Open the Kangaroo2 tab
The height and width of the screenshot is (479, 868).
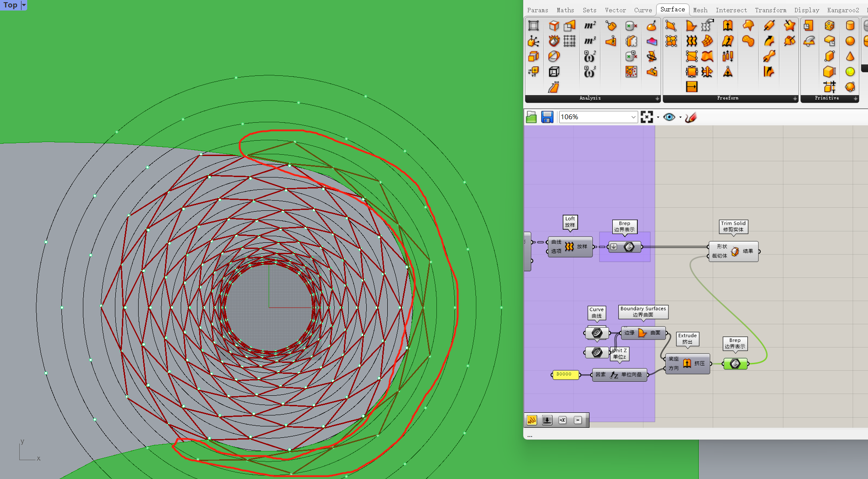point(843,10)
